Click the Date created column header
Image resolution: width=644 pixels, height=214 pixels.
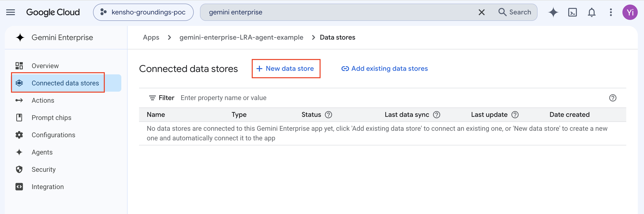[x=569, y=115]
